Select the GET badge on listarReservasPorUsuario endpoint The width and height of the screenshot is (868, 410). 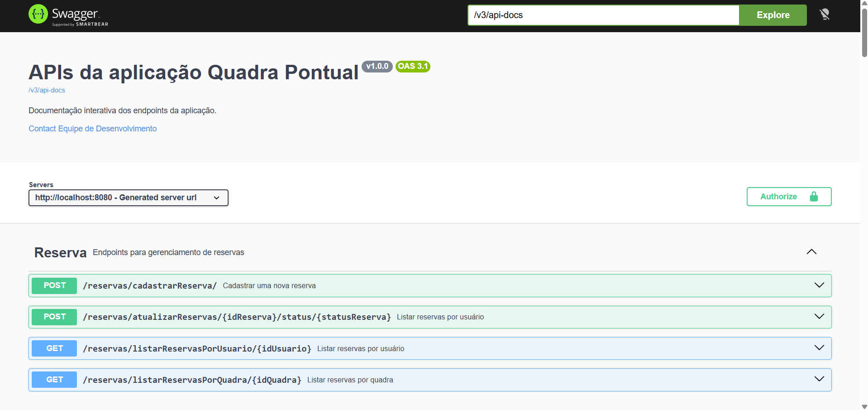pyautogui.click(x=54, y=348)
